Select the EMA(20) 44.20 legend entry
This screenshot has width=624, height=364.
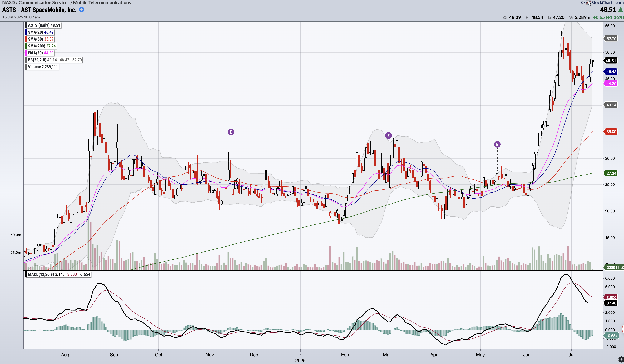coord(40,53)
